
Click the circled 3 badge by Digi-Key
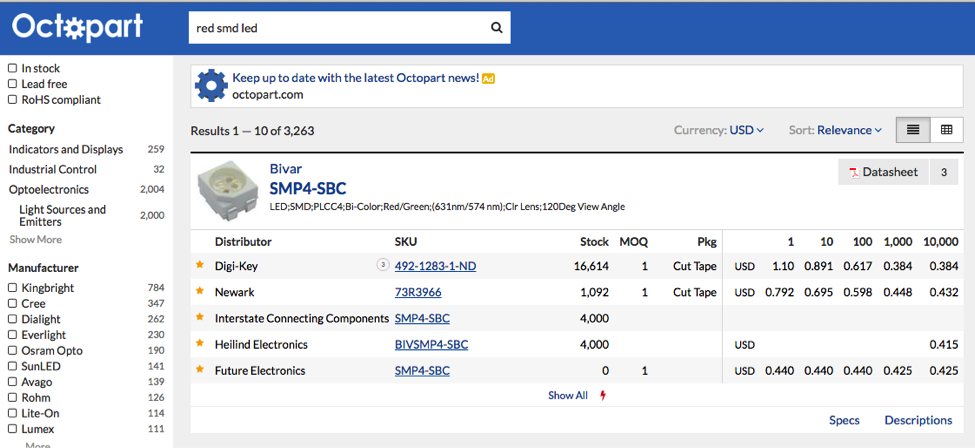383,266
